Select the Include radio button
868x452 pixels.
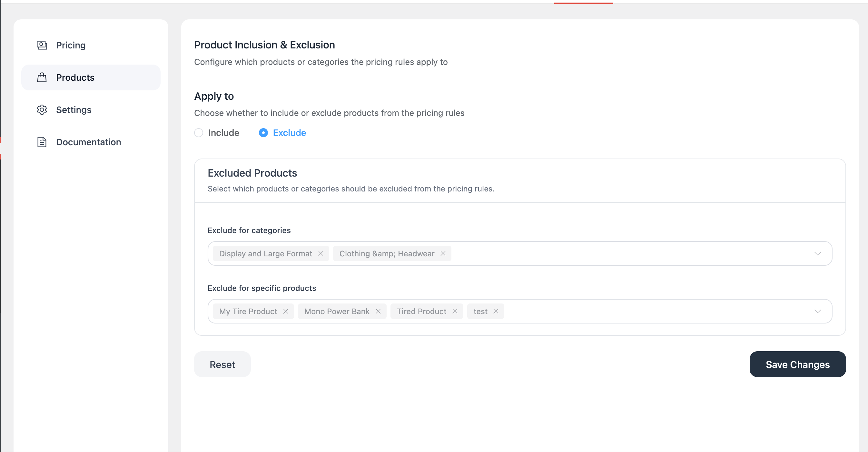click(199, 133)
